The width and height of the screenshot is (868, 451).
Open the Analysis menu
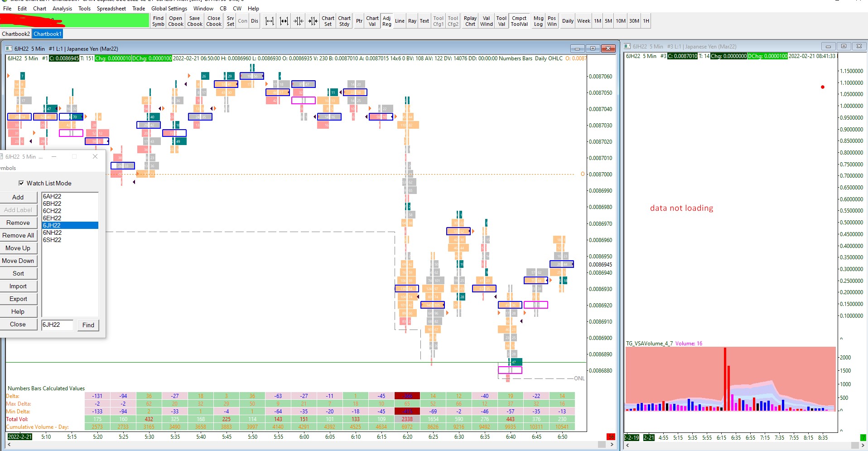point(62,8)
